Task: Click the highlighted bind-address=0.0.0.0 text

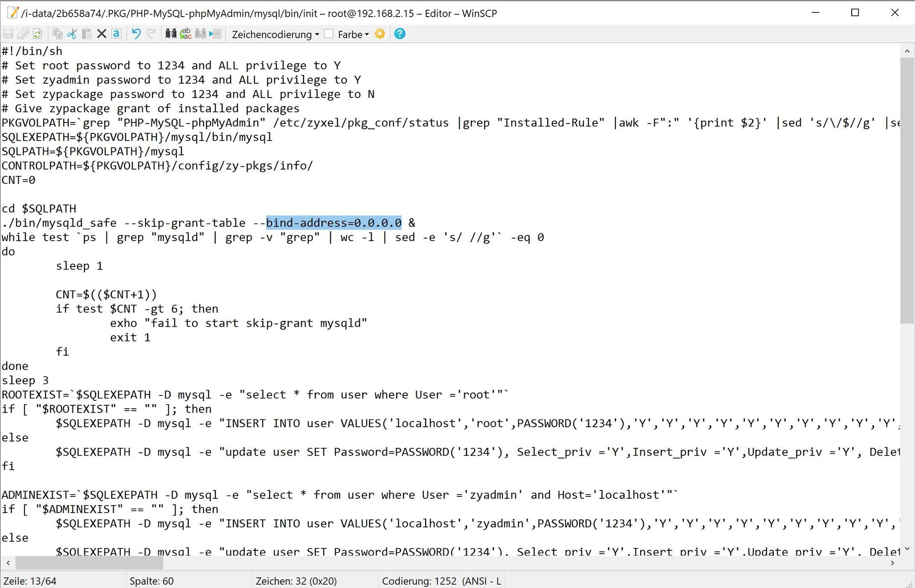Action: [334, 223]
